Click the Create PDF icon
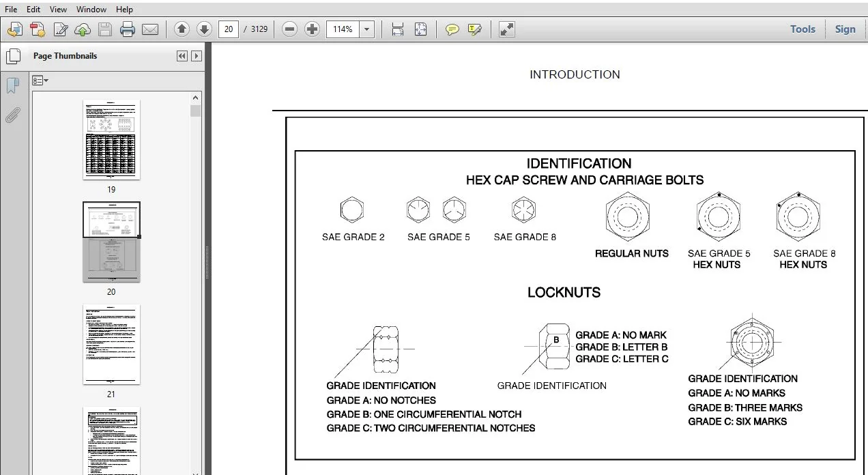Image resolution: width=868 pixels, height=475 pixels. point(38,29)
